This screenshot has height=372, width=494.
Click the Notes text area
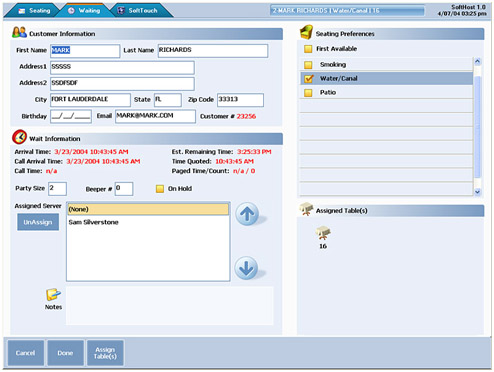(169, 305)
